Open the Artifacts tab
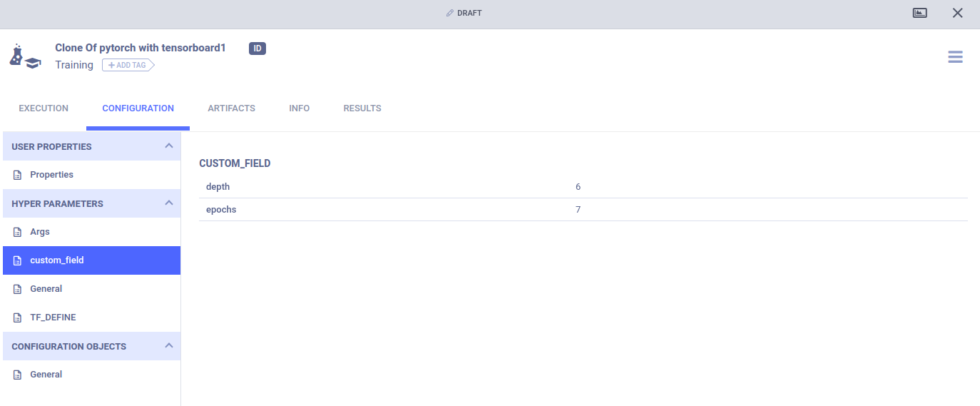Viewport: 980px width, 406px height. [x=231, y=108]
